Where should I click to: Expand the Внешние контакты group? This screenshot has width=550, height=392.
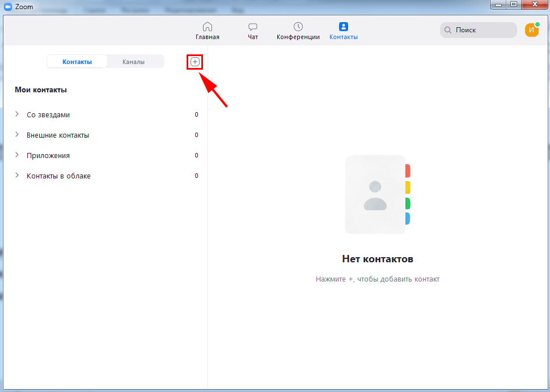17,135
